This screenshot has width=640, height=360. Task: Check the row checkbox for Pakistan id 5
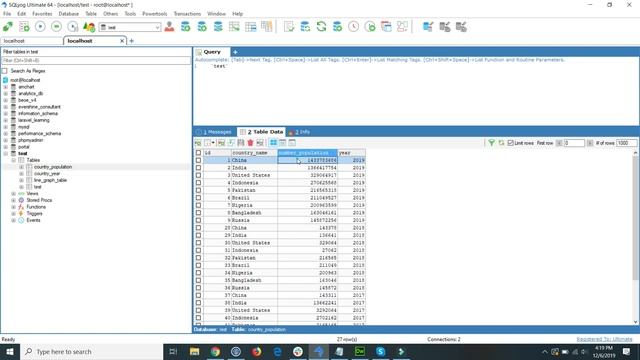[x=198, y=190]
